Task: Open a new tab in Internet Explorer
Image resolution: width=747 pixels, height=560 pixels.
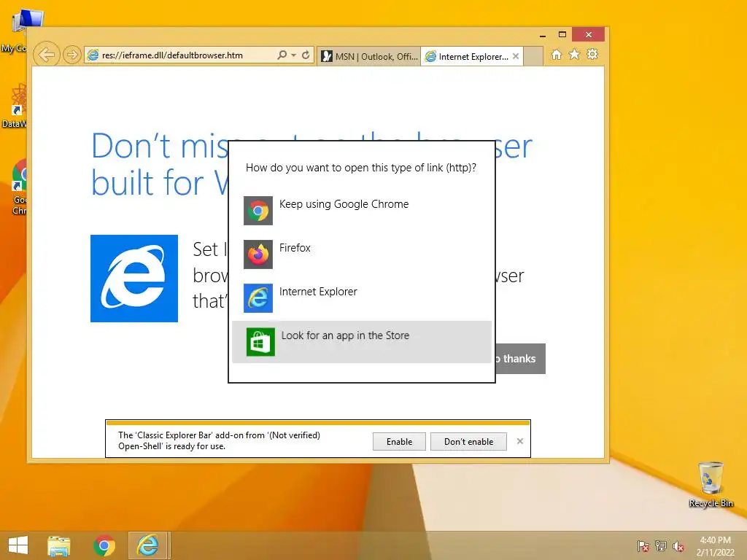Action: pyautogui.click(x=533, y=56)
